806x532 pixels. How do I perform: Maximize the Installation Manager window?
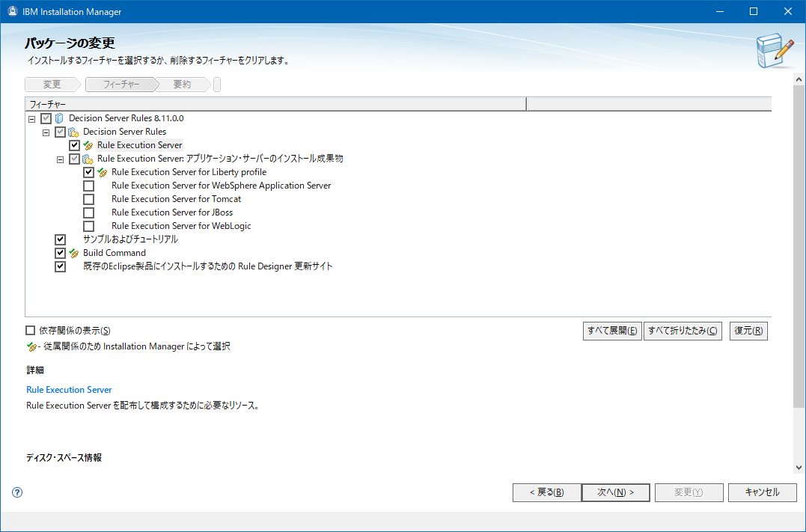(754, 11)
